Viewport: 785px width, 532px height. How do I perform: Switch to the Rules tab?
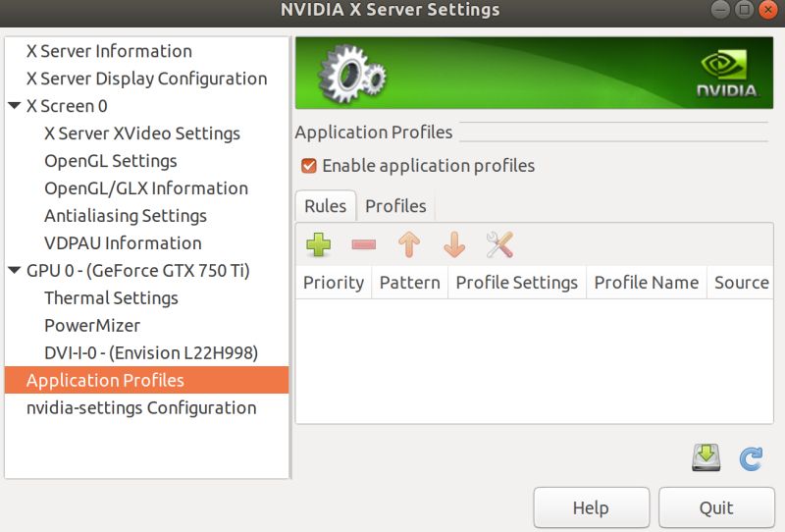click(326, 206)
